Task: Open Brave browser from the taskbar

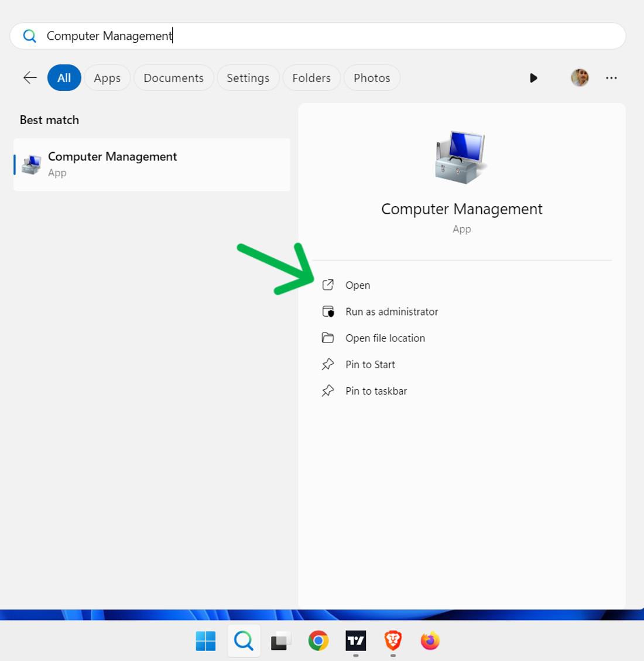Action: pyautogui.click(x=393, y=641)
